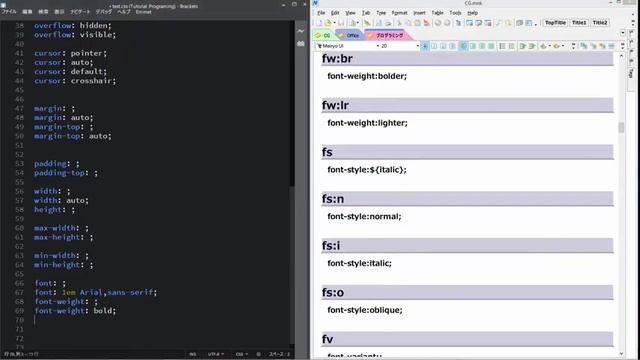This screenshot has height=360, width=640.
Task: Open the デバッグ menu in Brackets
Action: [104, 12]
